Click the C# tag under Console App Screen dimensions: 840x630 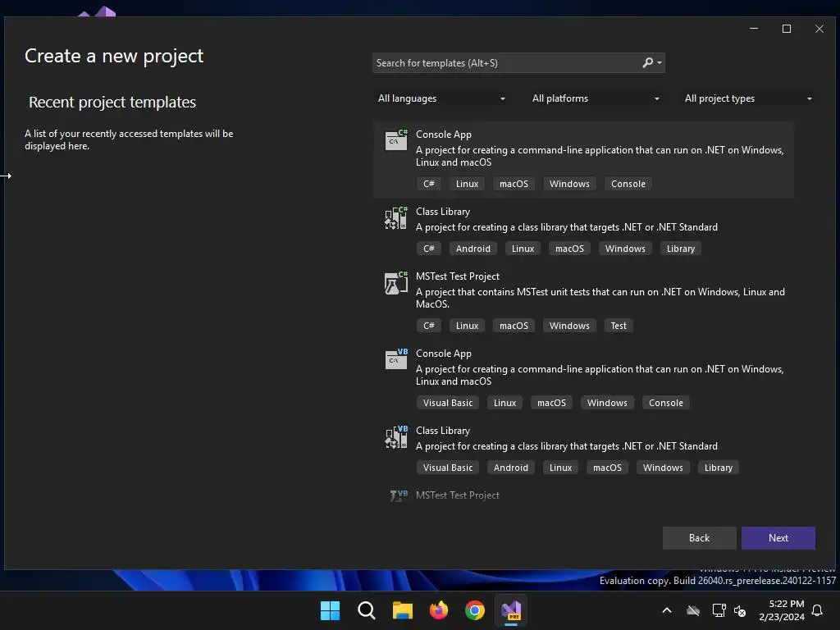428,184
